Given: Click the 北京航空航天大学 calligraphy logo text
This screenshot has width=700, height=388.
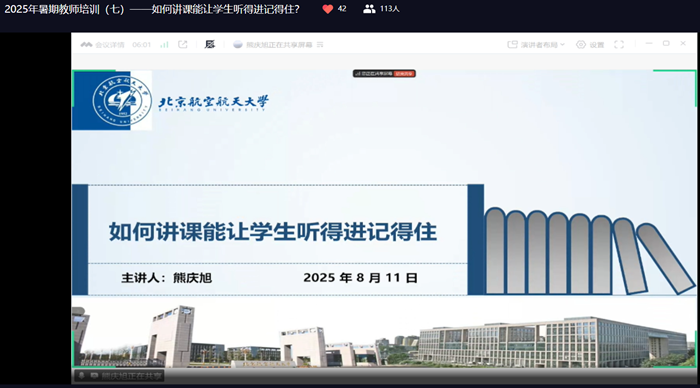Looking at the screenshot, I should [x=214, y=103].
